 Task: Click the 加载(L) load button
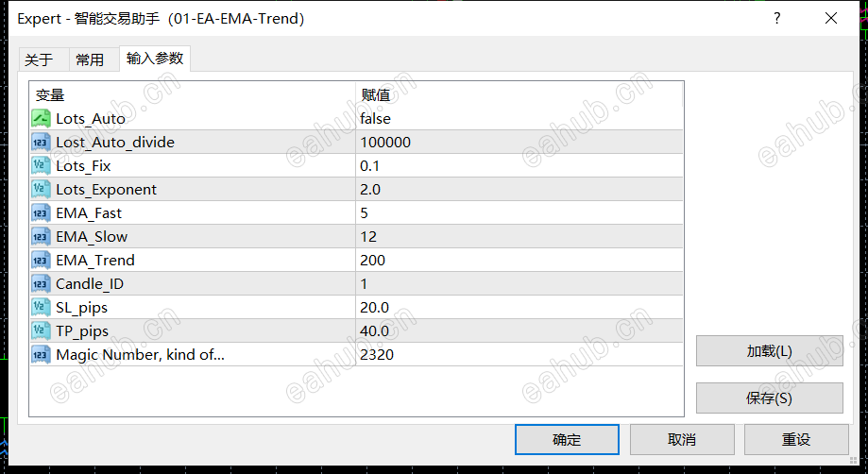coord(770,350)
